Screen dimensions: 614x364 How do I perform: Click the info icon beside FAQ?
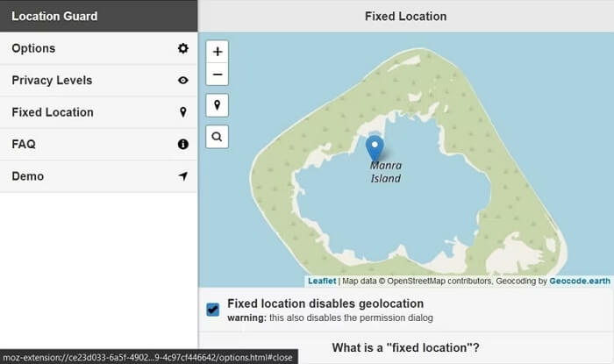click(182, 144)
